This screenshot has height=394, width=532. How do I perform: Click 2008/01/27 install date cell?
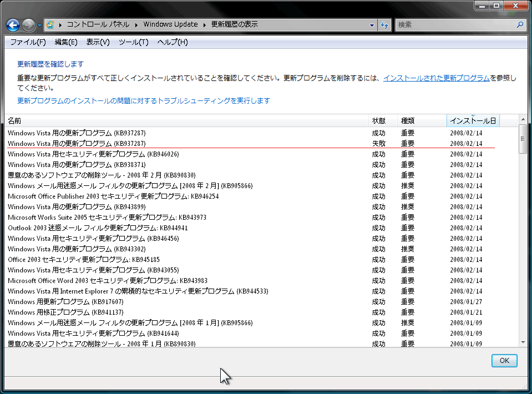(x=466, y=302)
